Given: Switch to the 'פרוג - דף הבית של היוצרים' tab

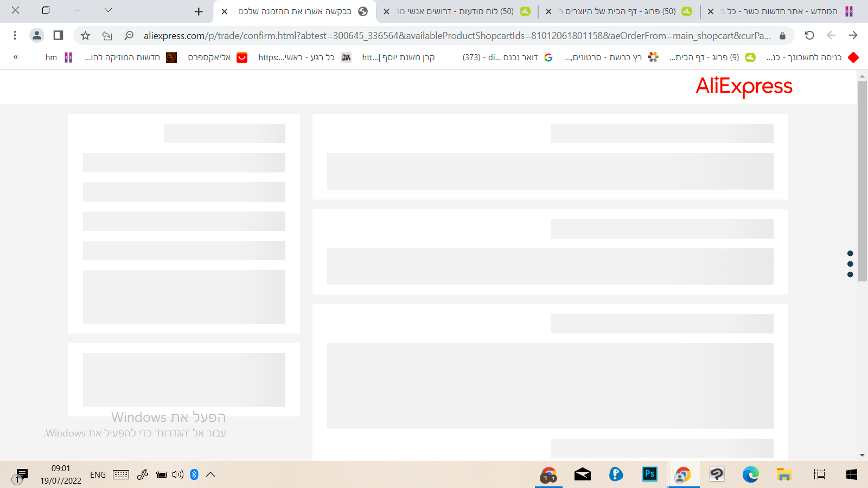Looking at the screenshot, I should [x=621, y=11].
